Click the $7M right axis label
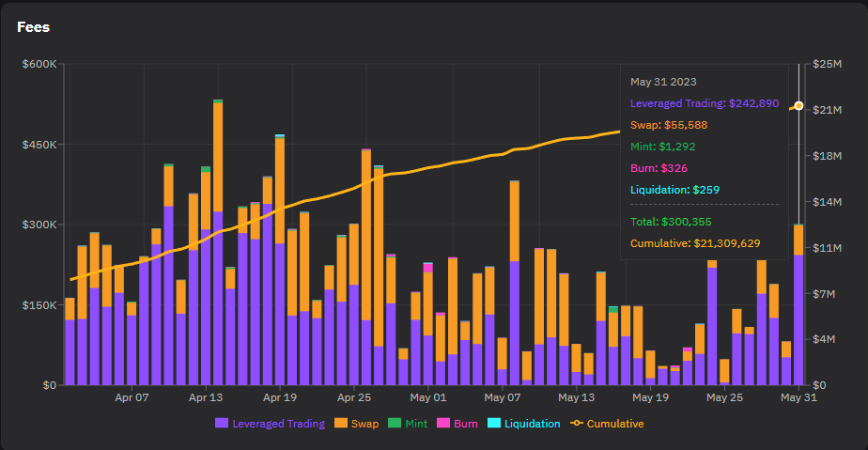Viewport: 868px width, 450px height. tap(824, 294)
